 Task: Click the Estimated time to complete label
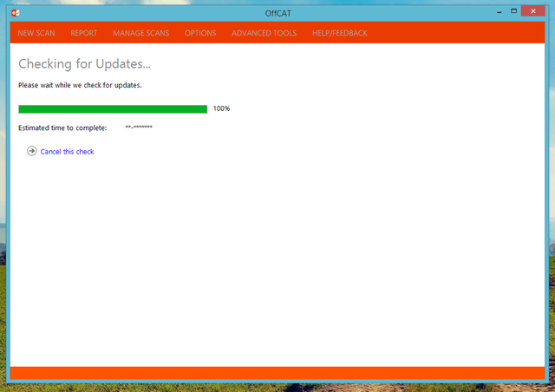point(62,128)
